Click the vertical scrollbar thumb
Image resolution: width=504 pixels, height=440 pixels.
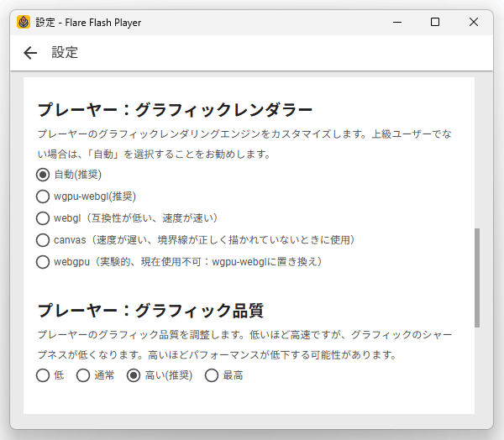(477, 278)
